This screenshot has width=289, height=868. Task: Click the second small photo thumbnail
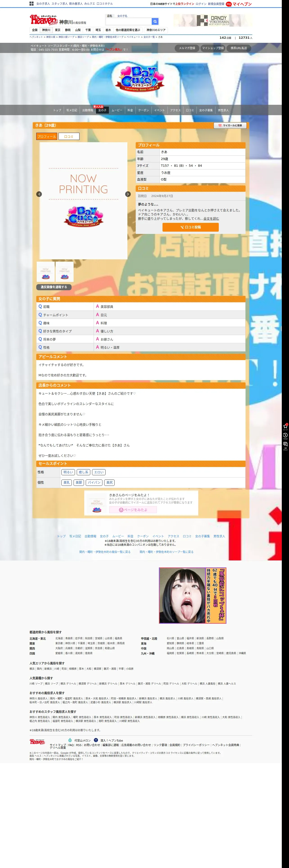coord(65,272)
